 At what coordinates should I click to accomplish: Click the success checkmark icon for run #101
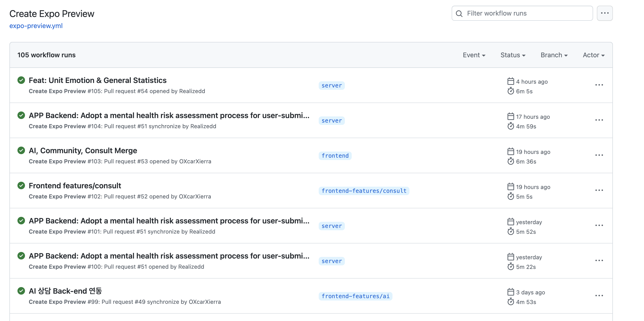point(21,221)
